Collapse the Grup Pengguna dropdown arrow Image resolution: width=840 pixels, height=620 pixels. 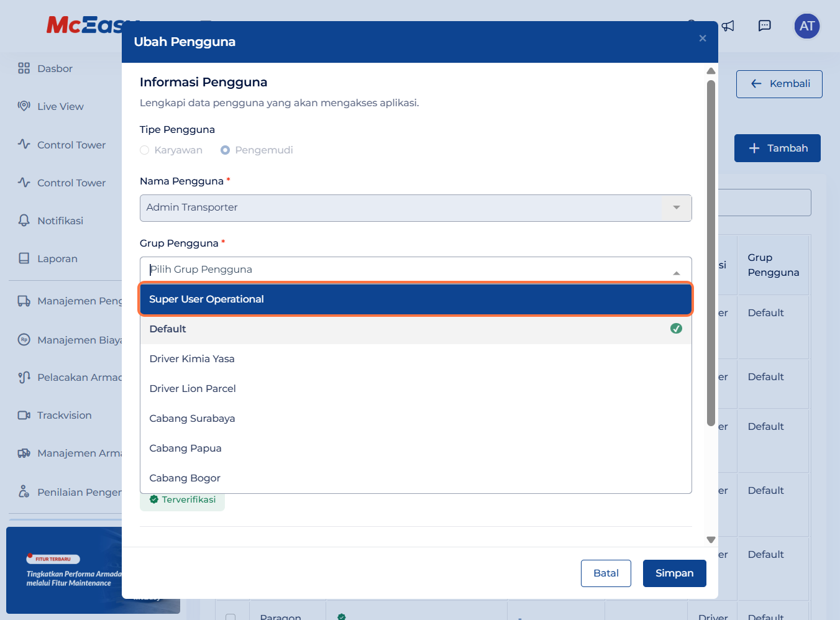click(x=677, y=273)
